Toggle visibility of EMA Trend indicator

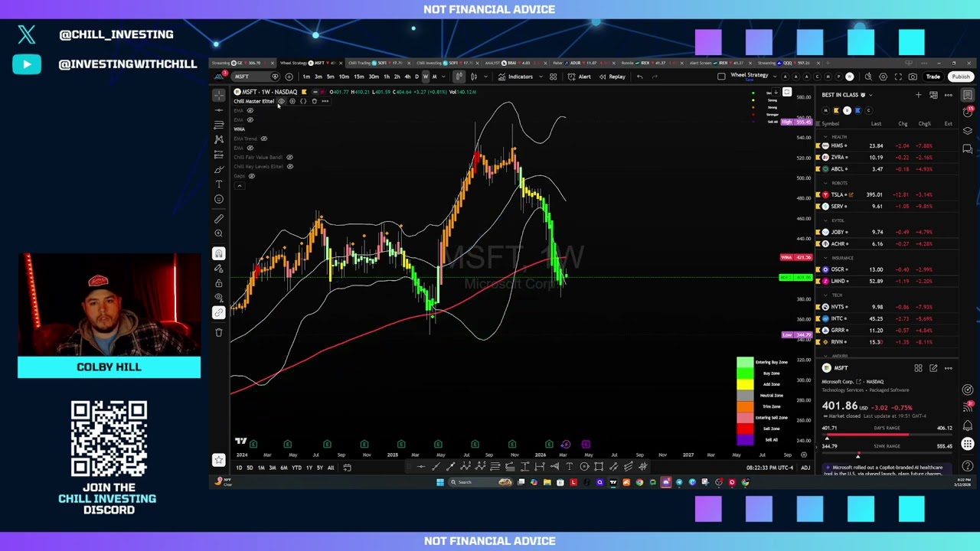pyautogui.click(x=264, y=139)
